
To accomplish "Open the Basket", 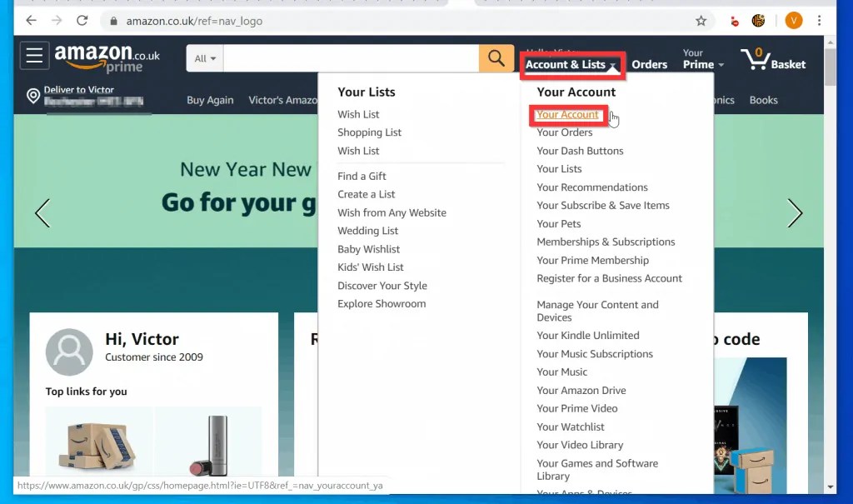I will (774, 58).
